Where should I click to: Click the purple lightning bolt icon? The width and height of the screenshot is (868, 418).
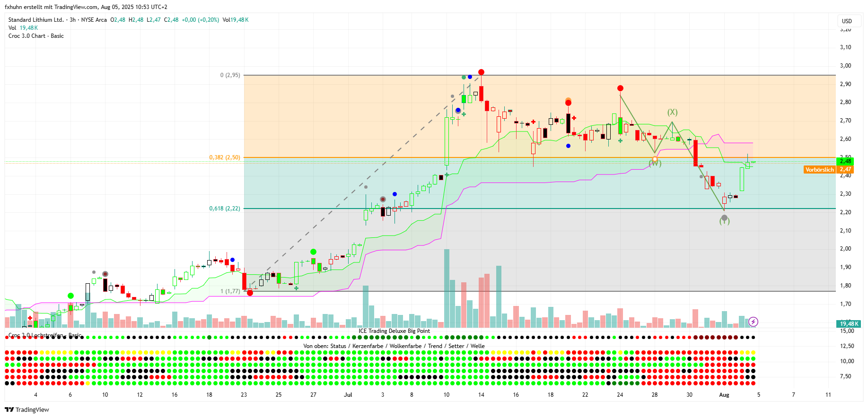pos(753,322)
